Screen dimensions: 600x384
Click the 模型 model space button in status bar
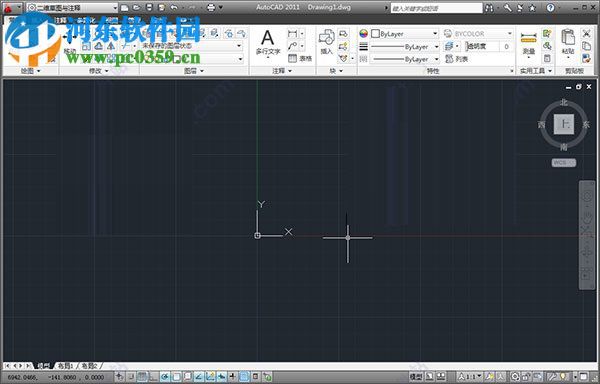[x=416, y=377]
